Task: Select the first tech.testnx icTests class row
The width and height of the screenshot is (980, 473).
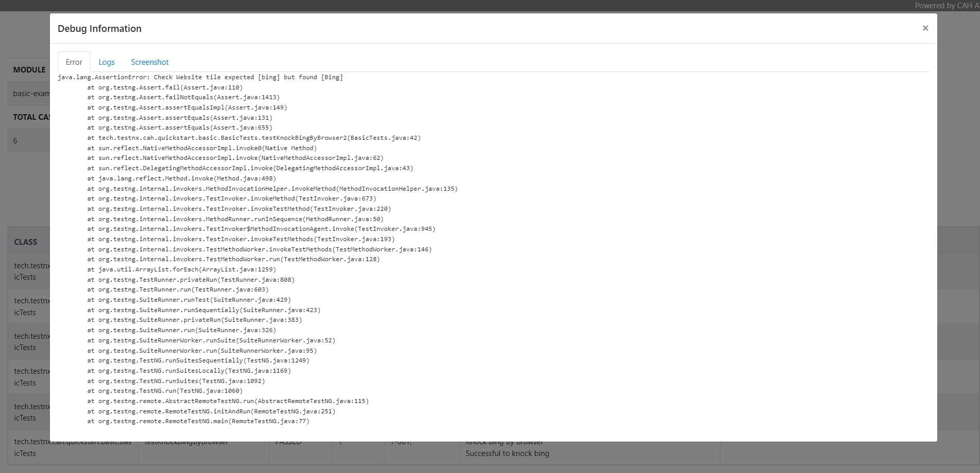Action: tap(31, 271)
